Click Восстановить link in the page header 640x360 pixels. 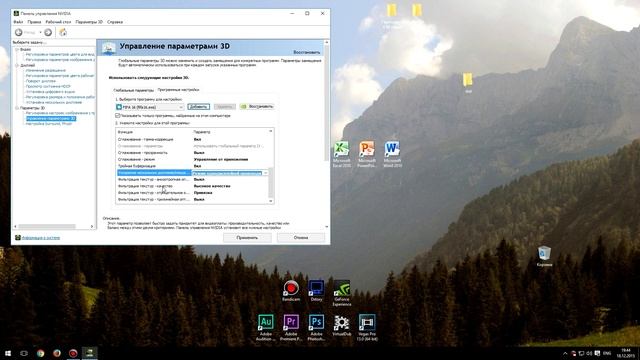(307, 52)
